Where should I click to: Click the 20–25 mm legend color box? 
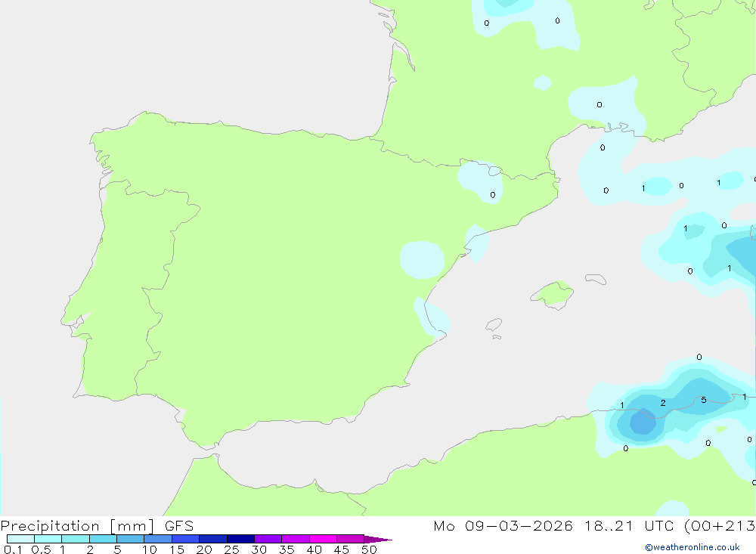(212, 539)
